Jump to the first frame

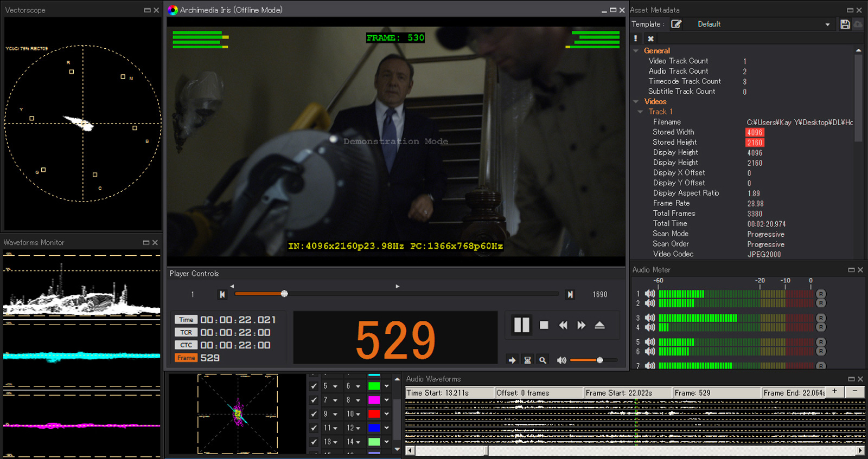(222, 294)
